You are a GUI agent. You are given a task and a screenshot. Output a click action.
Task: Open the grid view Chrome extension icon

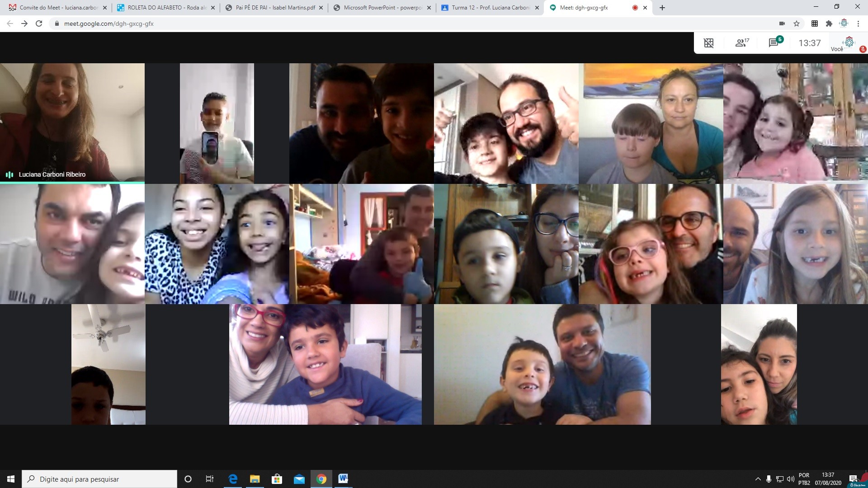click(815, 23)
